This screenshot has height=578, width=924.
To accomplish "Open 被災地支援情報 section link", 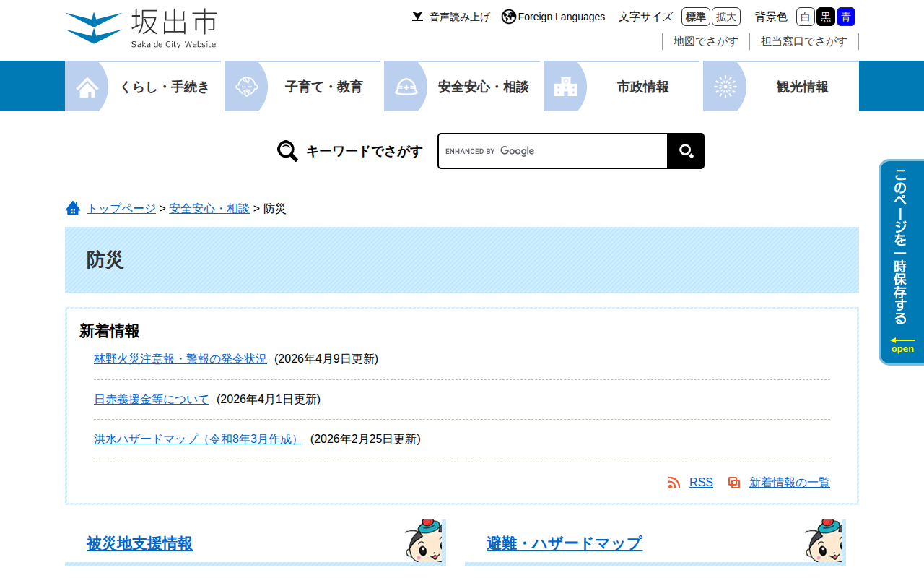I will pyautogui.click(x=139, y=543).
